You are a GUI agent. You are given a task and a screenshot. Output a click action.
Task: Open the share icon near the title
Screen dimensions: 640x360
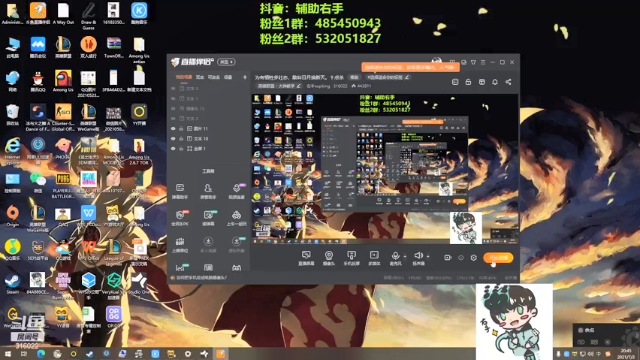[508, 82]
